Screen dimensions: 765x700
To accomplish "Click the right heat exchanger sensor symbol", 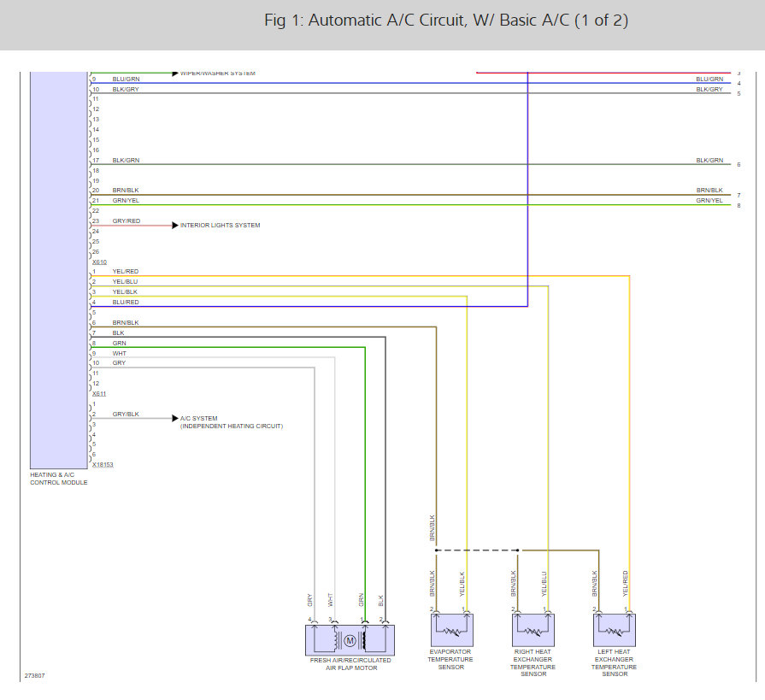I will click(533, 630).
